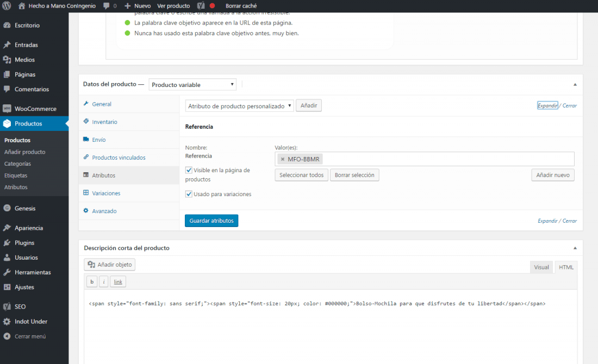Switch the editor to the HTML tab

(566, 267)
